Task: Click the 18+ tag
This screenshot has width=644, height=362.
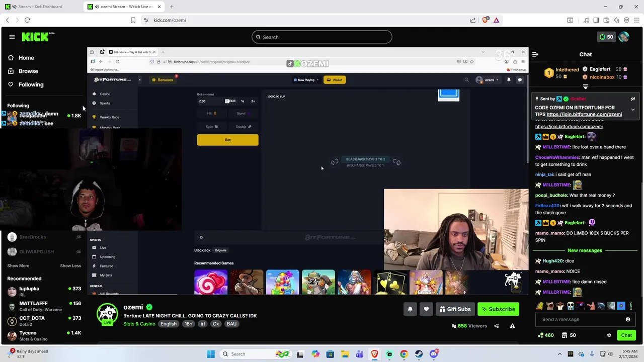Action: (x=188, y=324)
